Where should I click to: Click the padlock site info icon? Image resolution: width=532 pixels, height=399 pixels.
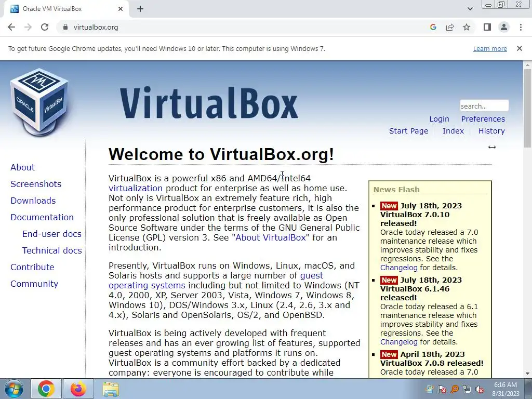coord(65,27)
